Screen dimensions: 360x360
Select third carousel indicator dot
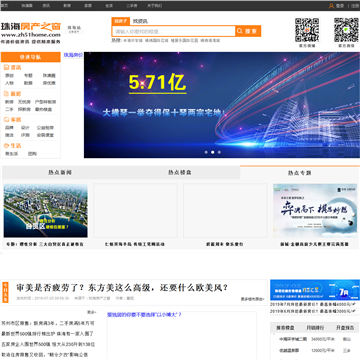pos(219,152)
